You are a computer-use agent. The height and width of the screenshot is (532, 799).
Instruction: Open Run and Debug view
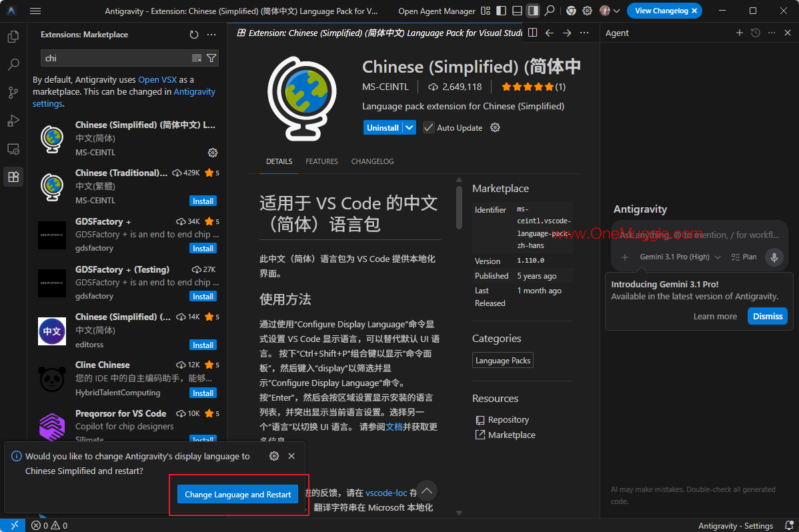pyautogui.click(x=13, y=121)
